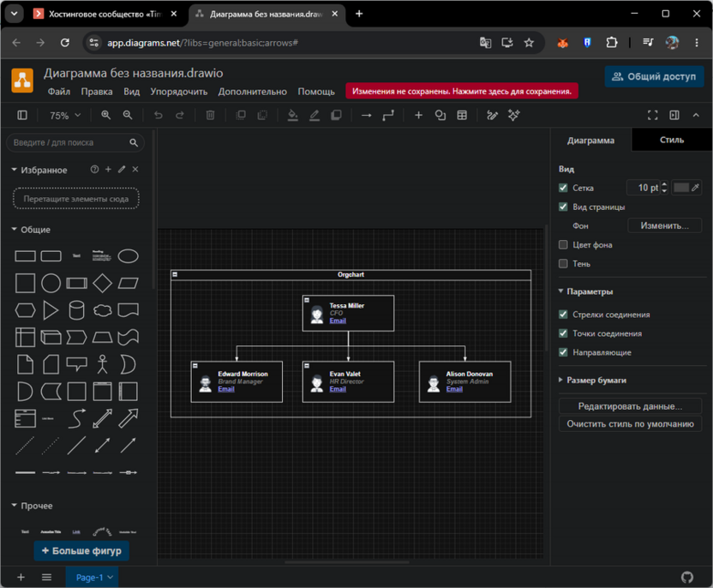Uncheck the Сетка grid checkbox

tap(563, 188)
